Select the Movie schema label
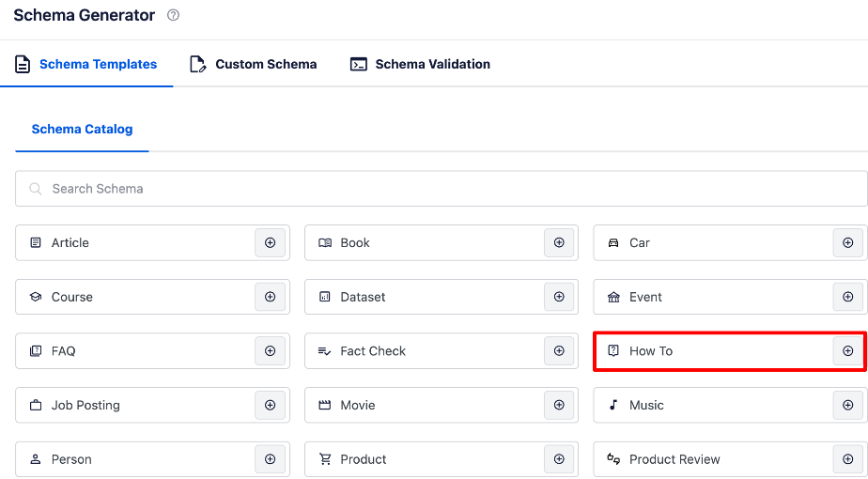Viewport: 868px width, 479px height. 358,406
